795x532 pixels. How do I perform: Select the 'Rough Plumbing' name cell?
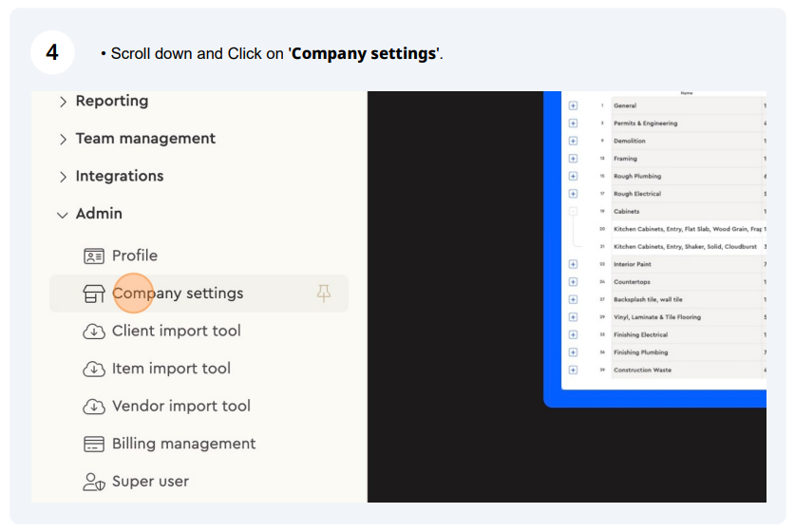point(687,176)
